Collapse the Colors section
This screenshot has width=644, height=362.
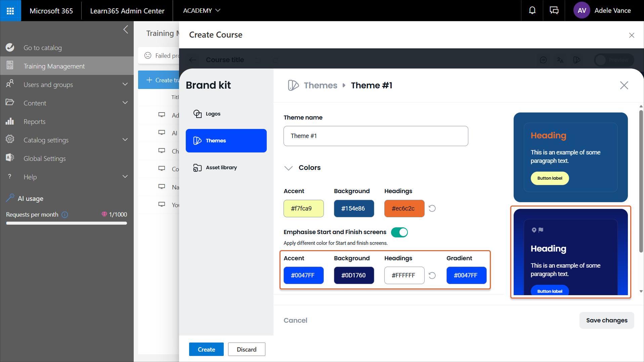[289, 168]
